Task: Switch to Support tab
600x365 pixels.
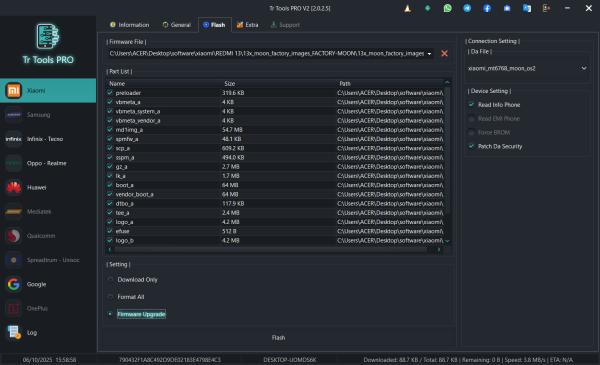Action: (285, 25)
